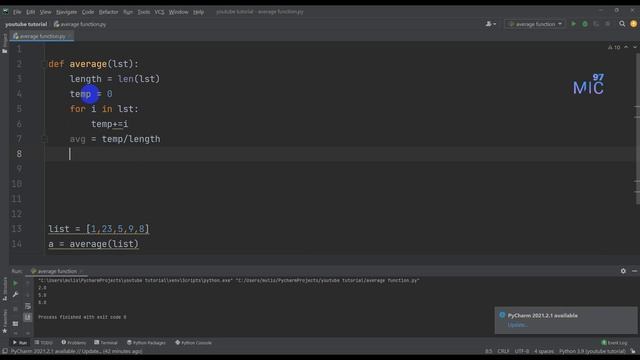Click the 10 warnings indicator
The height and width of the screenshot is (360, 640).
pos(614,47)
